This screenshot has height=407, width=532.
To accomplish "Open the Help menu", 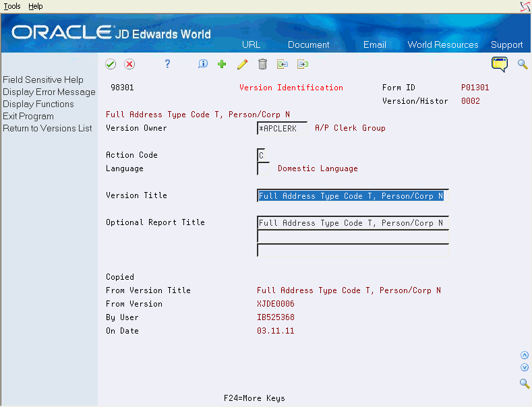I will [36, 6].
